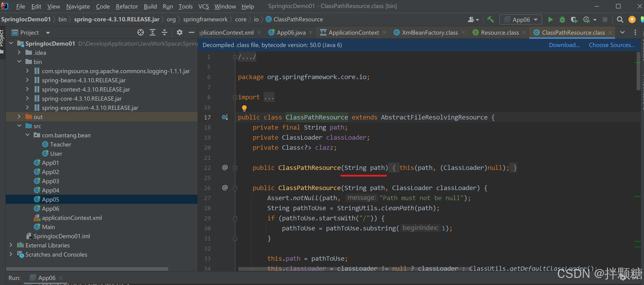Click the green Run button

[550, 19]
